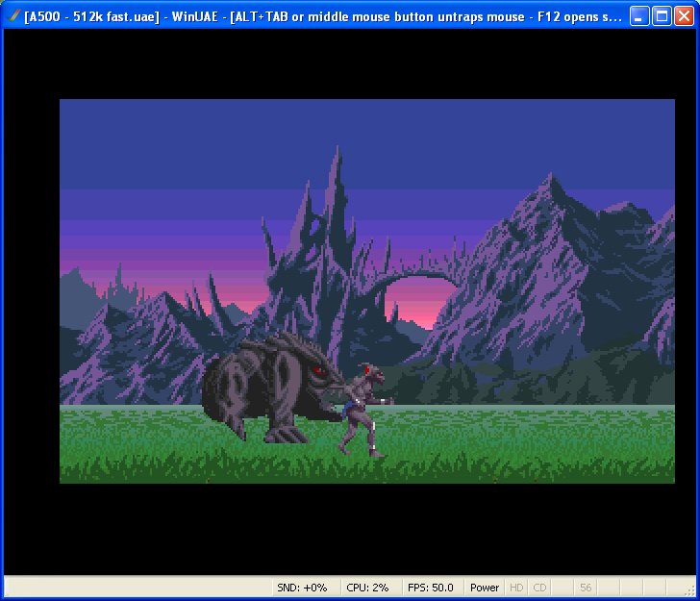The height and width of the screenshot is (601, 700).
Task: Click the WinUAE window title text
Action: [323, 17]
